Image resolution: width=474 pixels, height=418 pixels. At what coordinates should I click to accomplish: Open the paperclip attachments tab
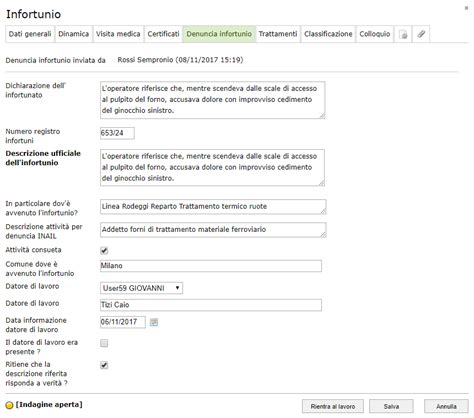pyautogui.click(x=421, y=34)
